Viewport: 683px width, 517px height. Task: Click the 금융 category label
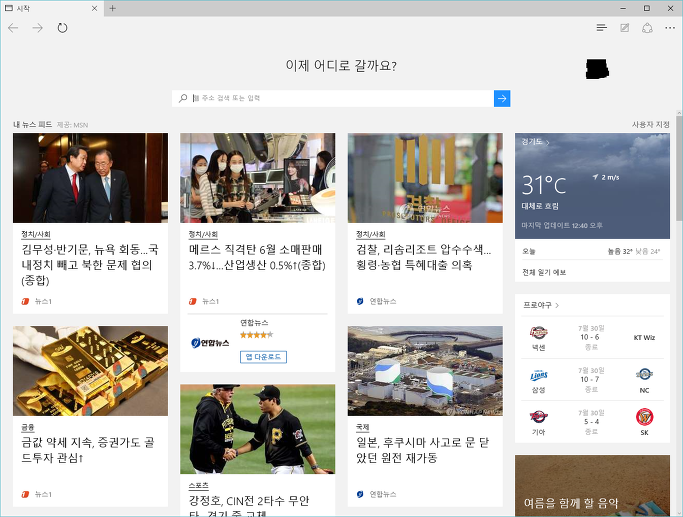pos(28,427)
